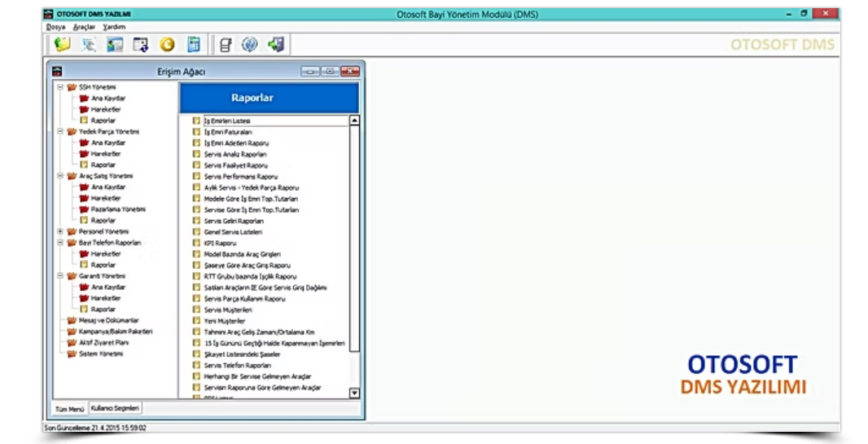Expand the Personel Yönetimi tree node

[x=60, y=231]
